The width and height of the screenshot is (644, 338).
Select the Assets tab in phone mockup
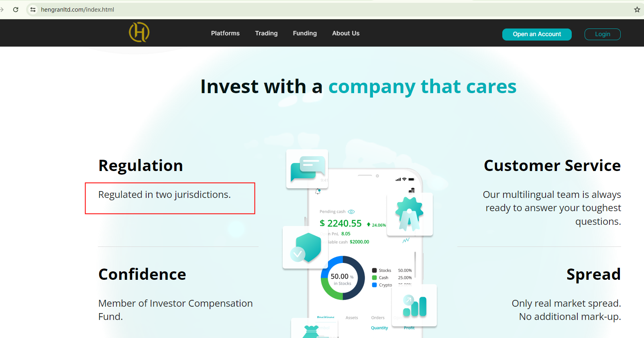tap(352, 318)
